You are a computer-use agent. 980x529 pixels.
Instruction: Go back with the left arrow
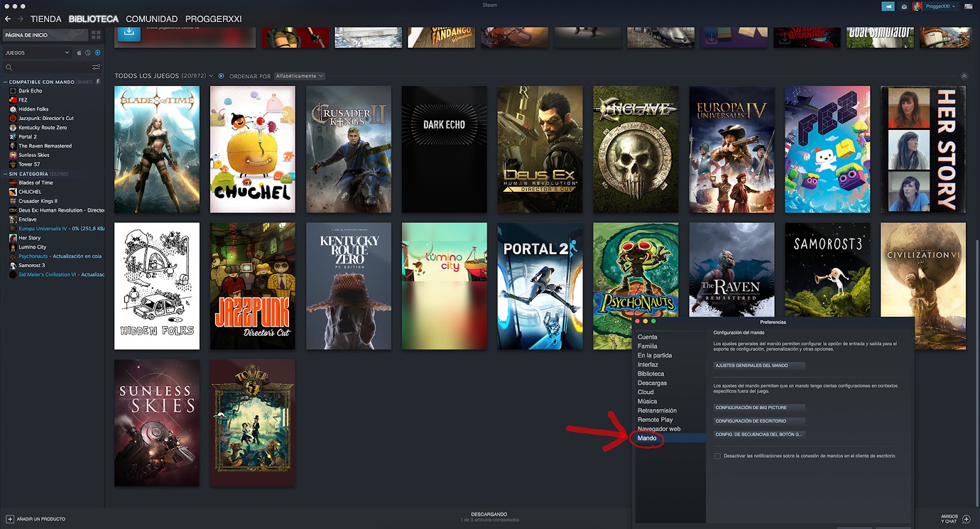[8, 19]
